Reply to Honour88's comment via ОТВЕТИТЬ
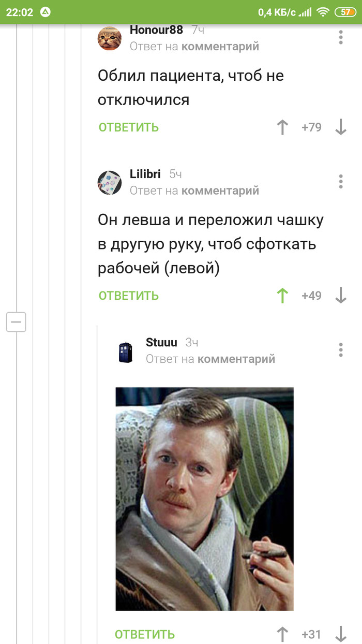This screenshot has width=362, height=644. click(x=129, y=127)
